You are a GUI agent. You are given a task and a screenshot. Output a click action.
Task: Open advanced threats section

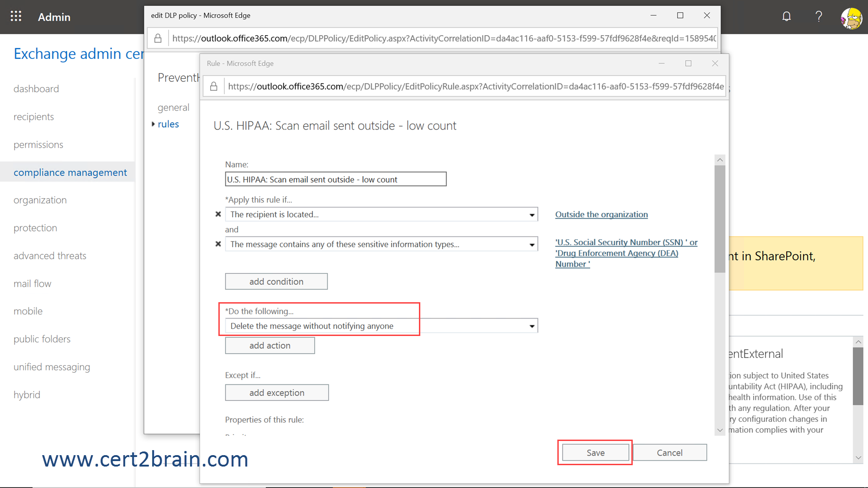point(50,256)
